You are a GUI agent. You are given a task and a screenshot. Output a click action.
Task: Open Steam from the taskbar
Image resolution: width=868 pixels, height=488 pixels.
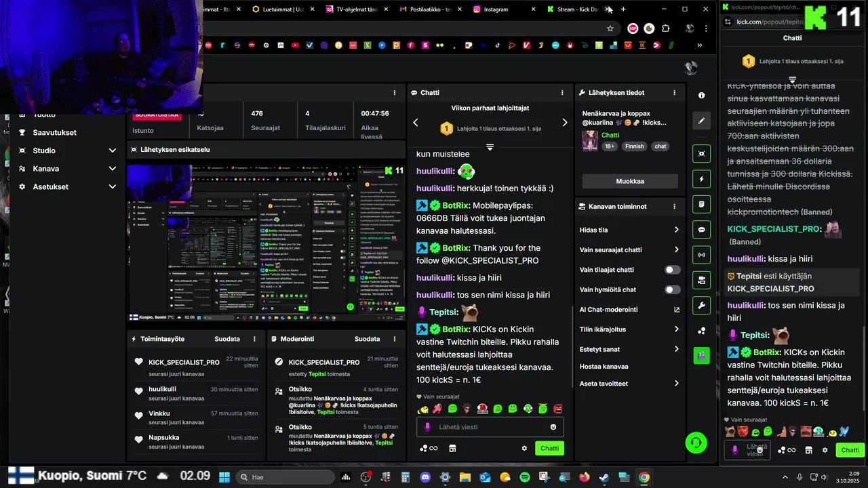point(604,477)
